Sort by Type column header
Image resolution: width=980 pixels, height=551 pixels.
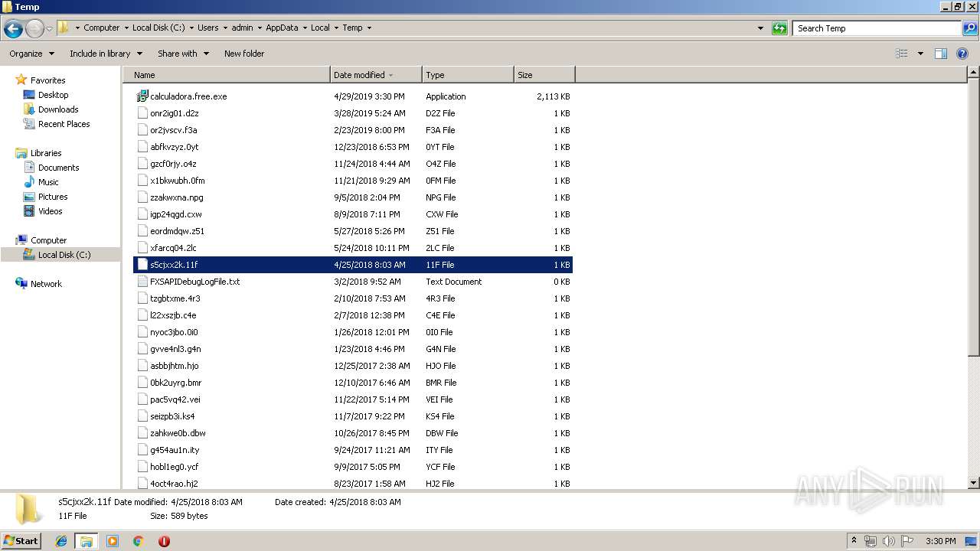click(x=468, y=75)
